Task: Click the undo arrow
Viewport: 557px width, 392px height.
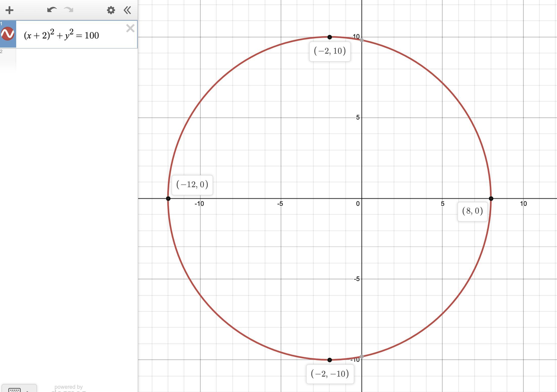Action: [x=52, y=10]
